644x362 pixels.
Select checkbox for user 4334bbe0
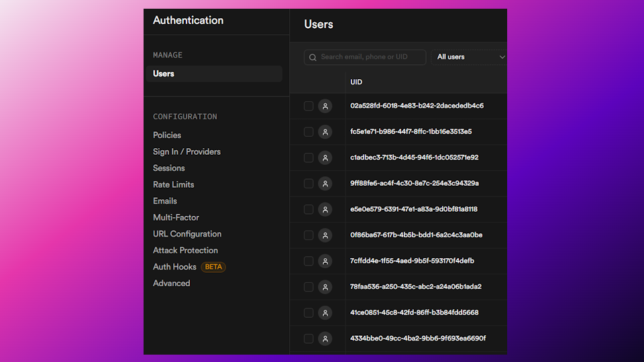(309, 339)
